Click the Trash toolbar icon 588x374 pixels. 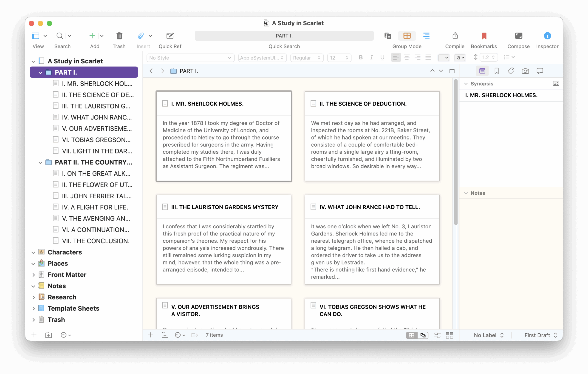click(x=119, y=36)
